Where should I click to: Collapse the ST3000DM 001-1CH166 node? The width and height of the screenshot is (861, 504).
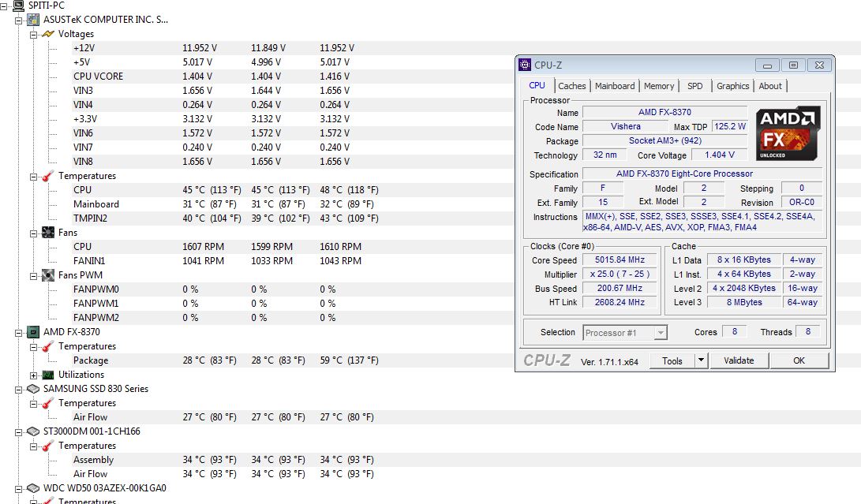18,432
